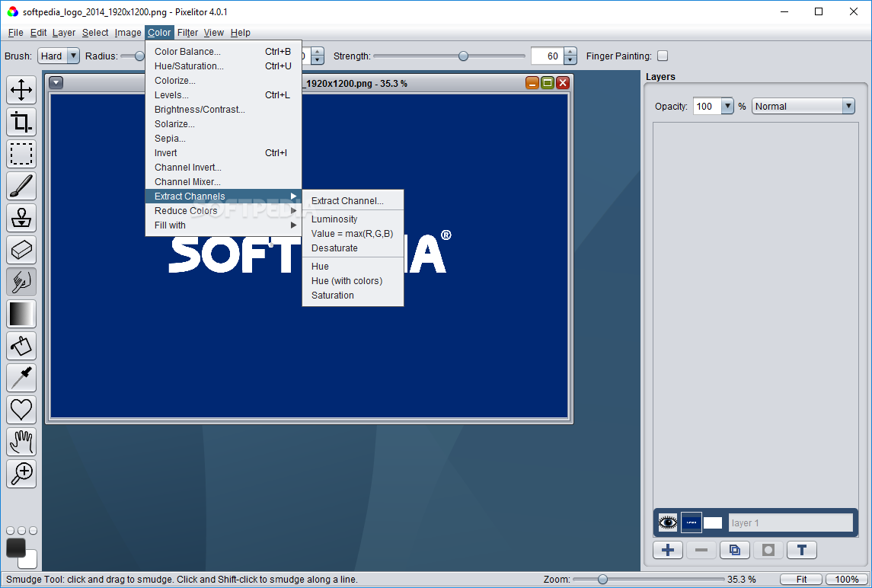Open the image window system menu icon
Screen dimensions: 872x588
56,83
